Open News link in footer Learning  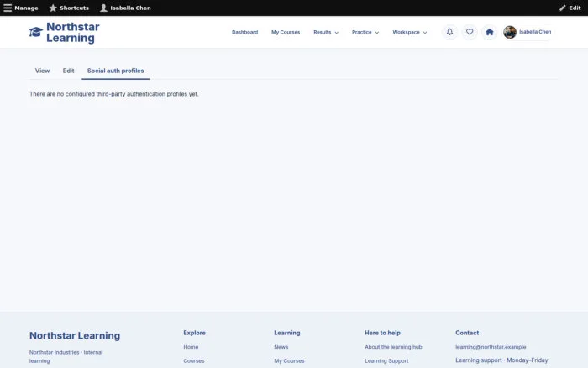click(x=281, y=347)
